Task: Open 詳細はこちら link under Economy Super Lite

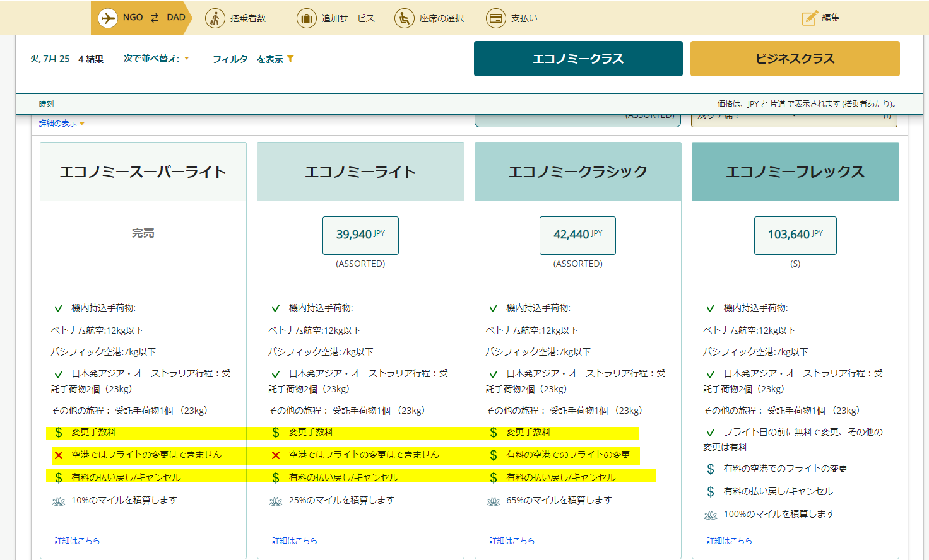Action: coord(77,540)
